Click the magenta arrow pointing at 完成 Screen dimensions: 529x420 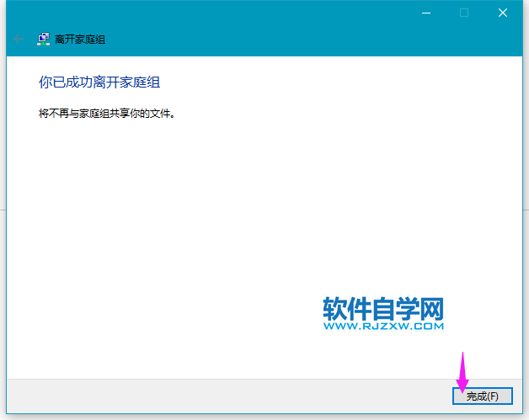pyautogui.click(x=462, y=371)
